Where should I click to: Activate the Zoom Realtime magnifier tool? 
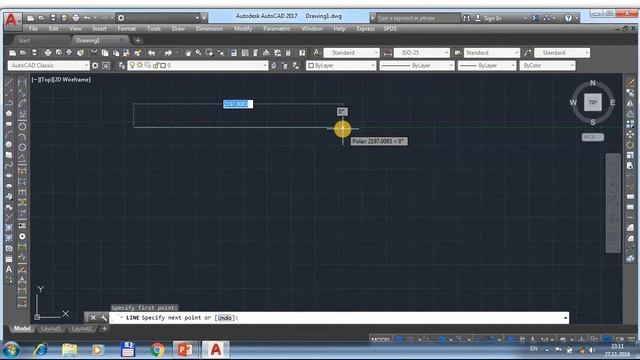pos(198,53)
